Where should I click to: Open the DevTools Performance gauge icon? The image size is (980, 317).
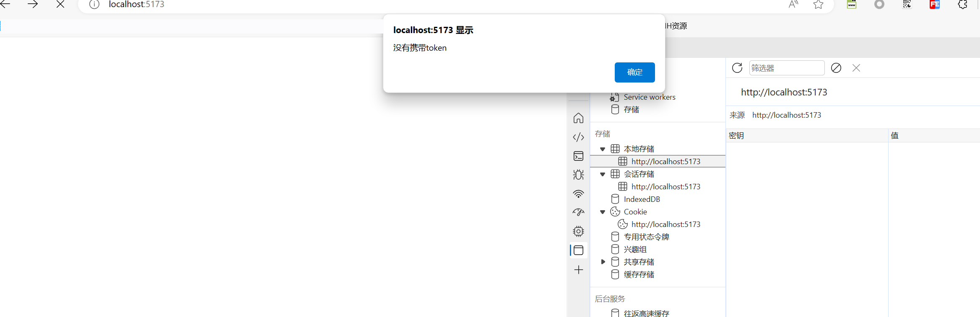pos(578,212)
